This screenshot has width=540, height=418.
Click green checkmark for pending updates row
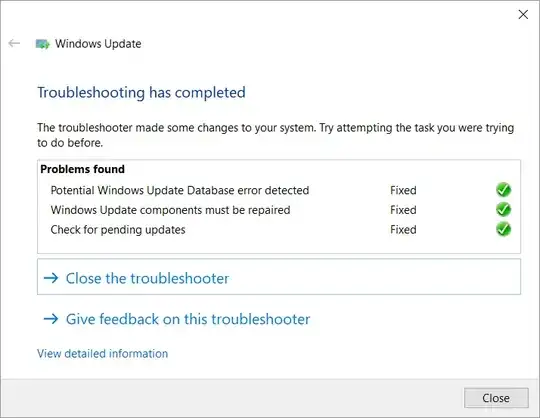pyautogui.click(x=503, y=229)
